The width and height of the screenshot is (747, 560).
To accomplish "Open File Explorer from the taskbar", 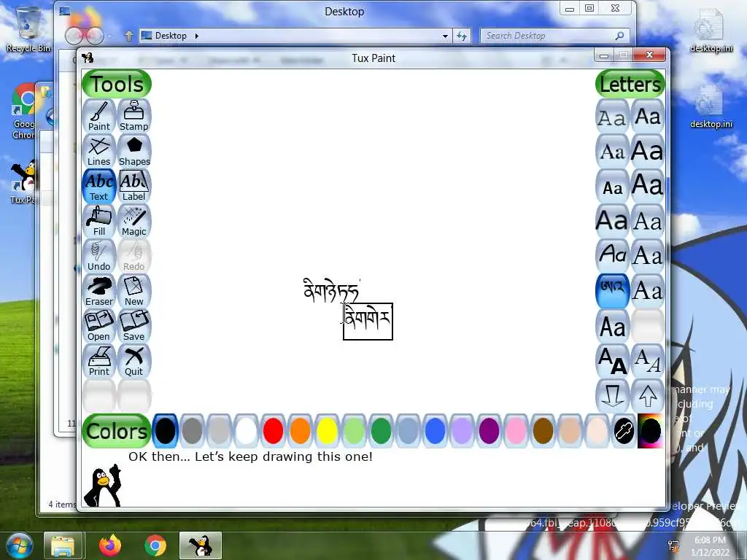I will [63, 545].
